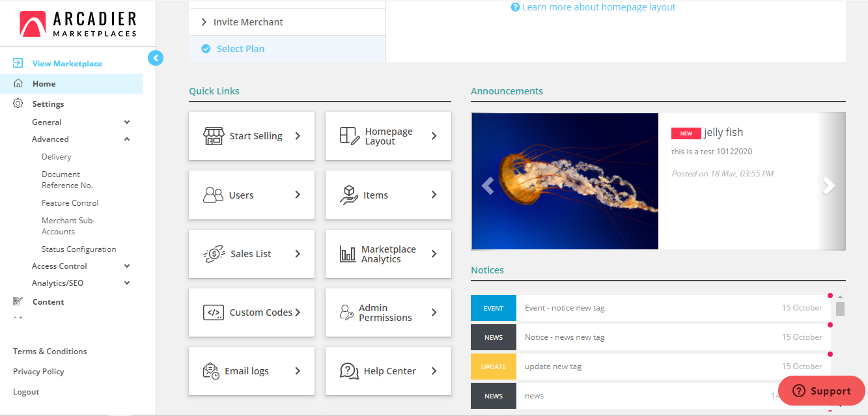Open Merchant Sub-Accounts settings
The height and width of the screenshot is (416, 868).
coord(68,226)
